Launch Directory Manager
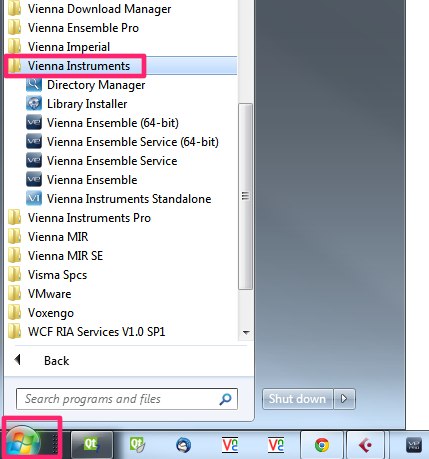This screenshot has width=429, height=459. 86,85
